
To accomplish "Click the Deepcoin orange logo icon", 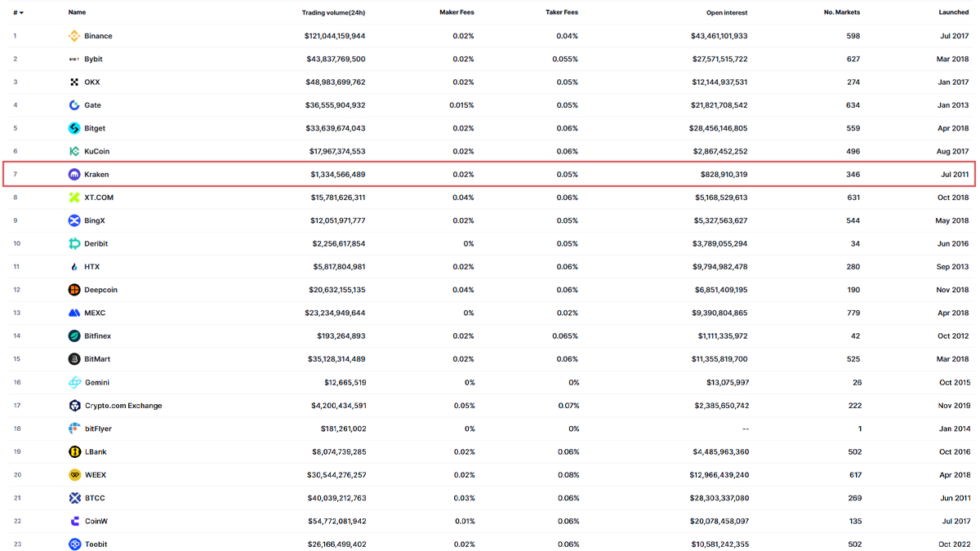I will (x=74, y=290).
